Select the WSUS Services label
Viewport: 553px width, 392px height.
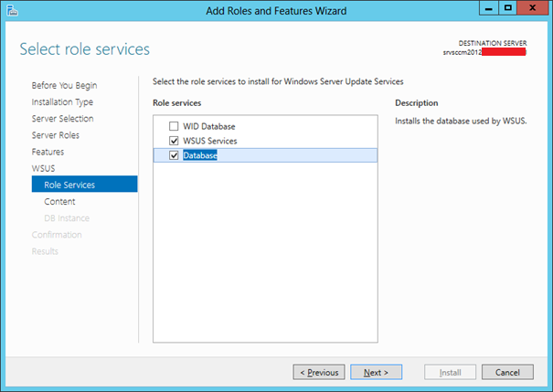pos(210,141)
